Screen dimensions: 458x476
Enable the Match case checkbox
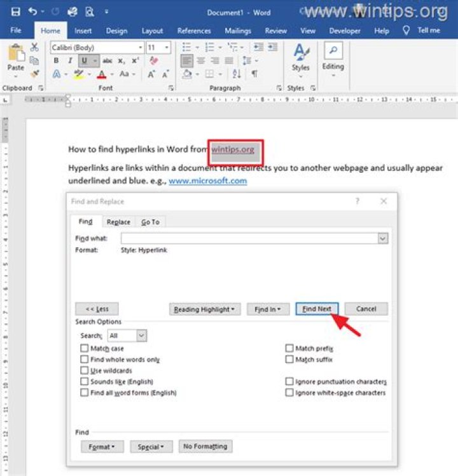[85, 348]
